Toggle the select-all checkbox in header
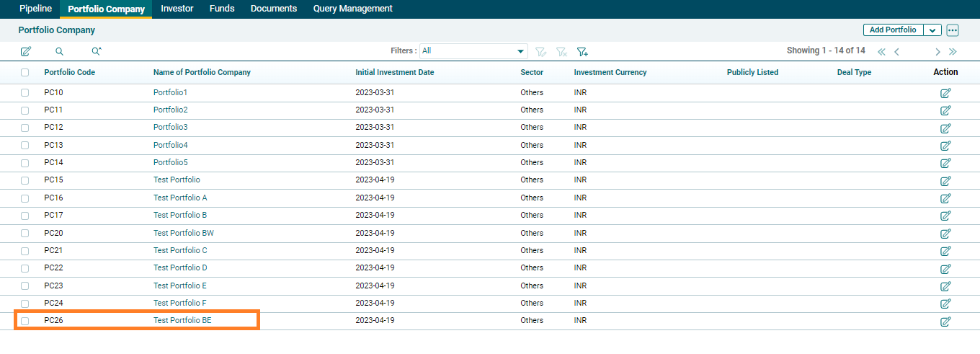Image resolution: width=980 pixels, height=354 pixels. pyautogui.click(x=25, y=73)
